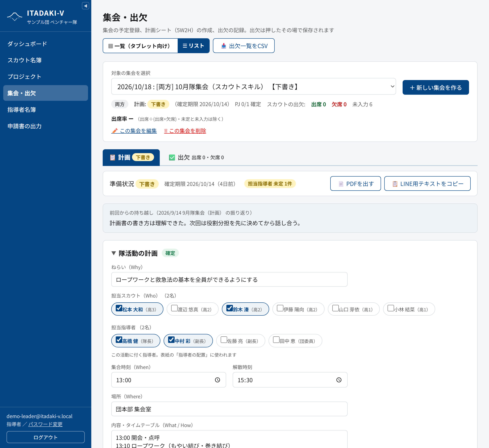Open the 対象の集会を選択 dropdown

[253, 87]
